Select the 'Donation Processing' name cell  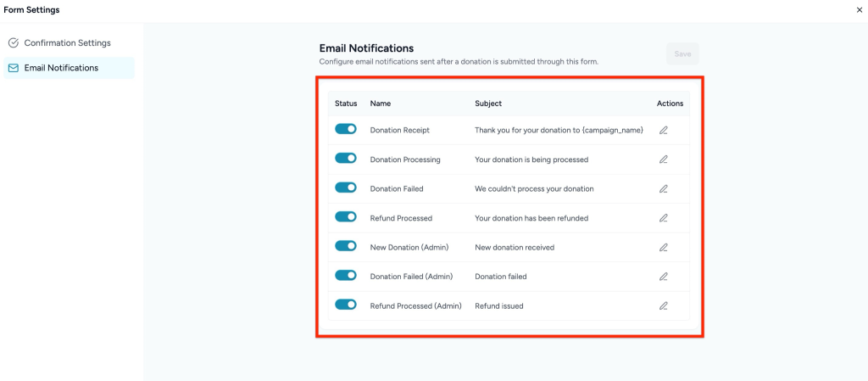click(x=405, y=160)
